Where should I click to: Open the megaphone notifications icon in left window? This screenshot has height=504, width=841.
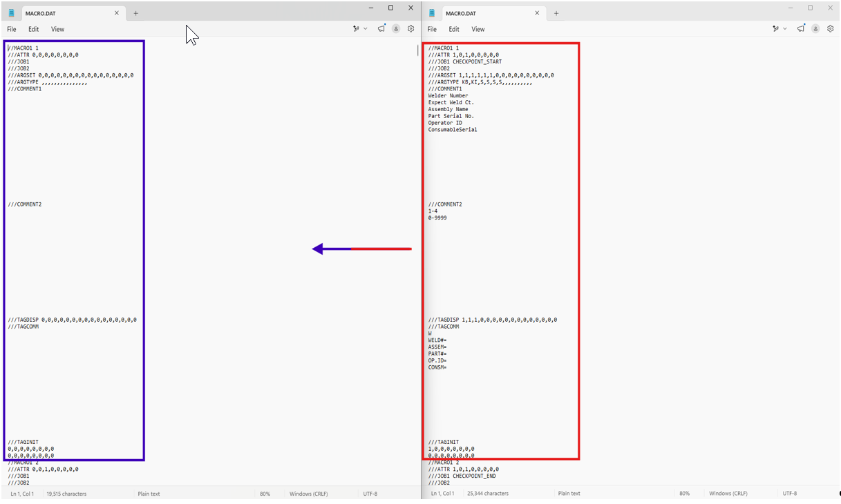click(x=381, y=28)
